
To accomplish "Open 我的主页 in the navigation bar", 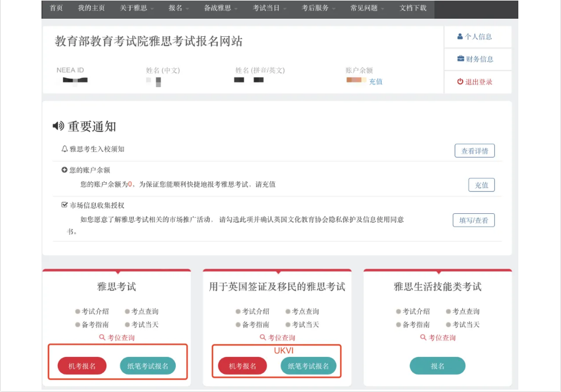I will tap(91, 8).
